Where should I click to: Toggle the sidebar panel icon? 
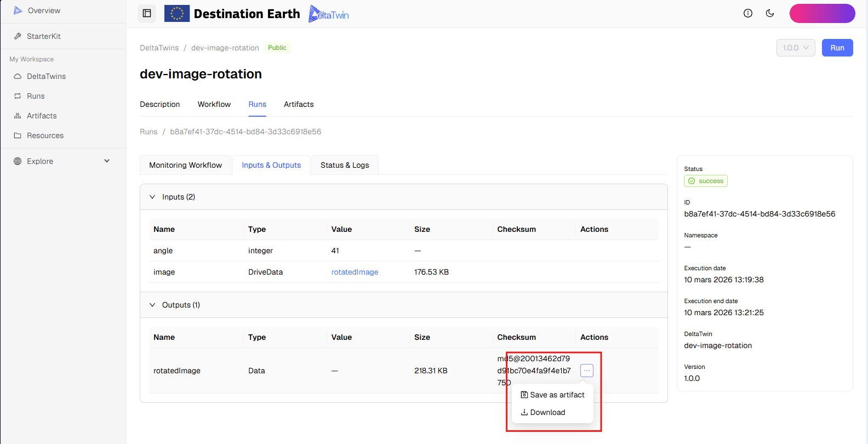147,14
